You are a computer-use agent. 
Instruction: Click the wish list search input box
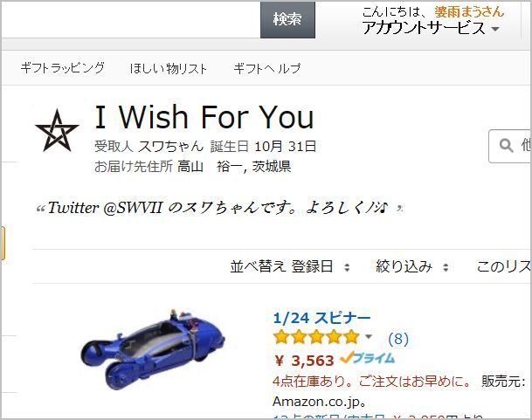click(x=510, y=146)
